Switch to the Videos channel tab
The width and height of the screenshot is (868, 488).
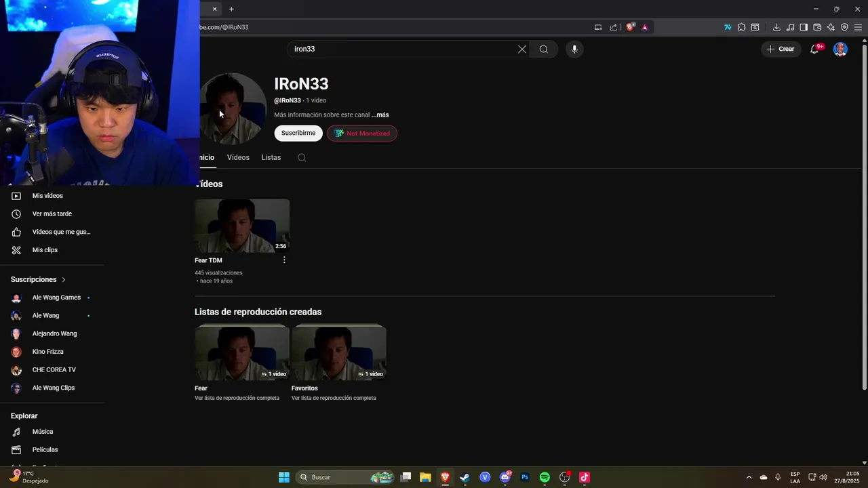point(238,157)
